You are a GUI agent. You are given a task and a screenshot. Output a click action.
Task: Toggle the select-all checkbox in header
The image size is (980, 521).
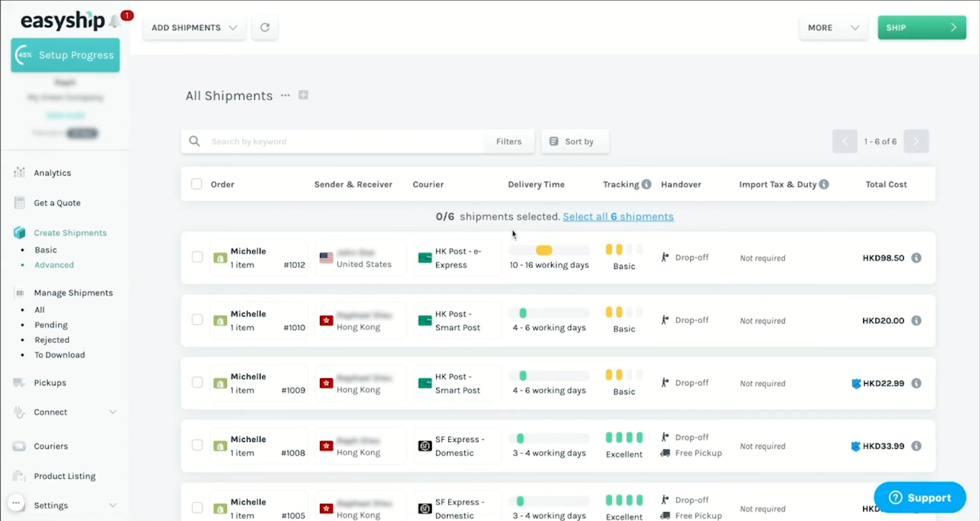pyautogui.click(x=197, y=184)
